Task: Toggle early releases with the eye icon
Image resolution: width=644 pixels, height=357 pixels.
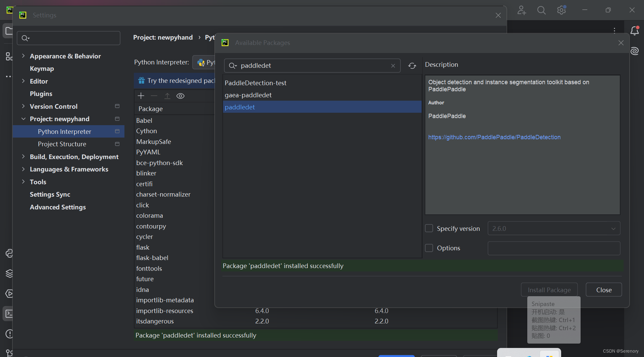Action: [180, 96]
